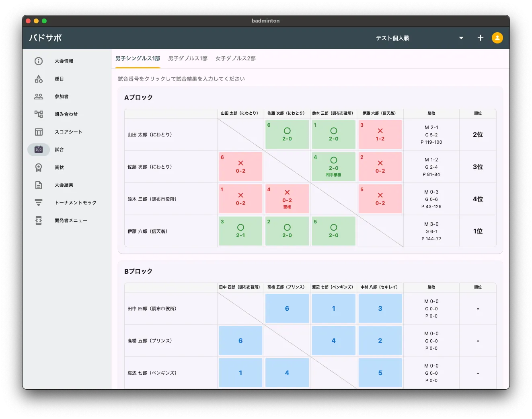Click the plus icon in header
Image resolution: width=532 pixels, height=419 pixels.
point(481,38)
